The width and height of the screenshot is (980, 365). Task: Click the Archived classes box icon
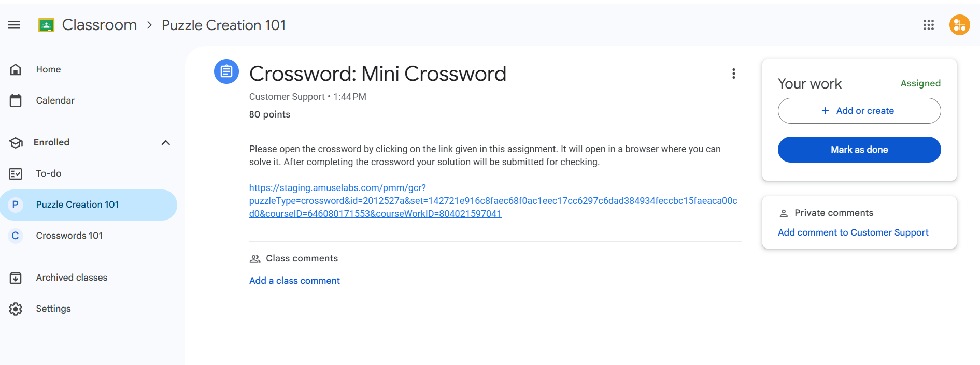coord(16,278)
